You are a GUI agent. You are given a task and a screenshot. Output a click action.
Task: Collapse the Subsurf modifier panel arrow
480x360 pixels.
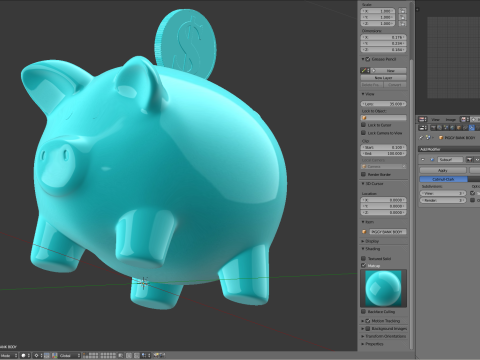[x=423, y=160]
